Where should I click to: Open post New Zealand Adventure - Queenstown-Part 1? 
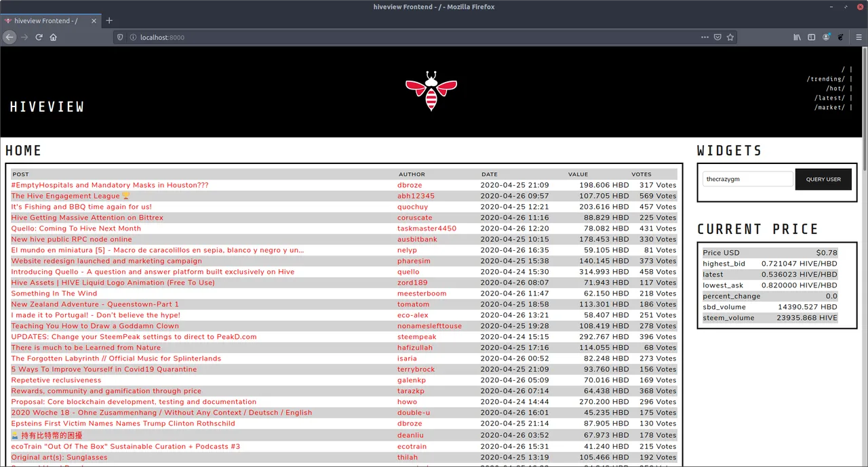pyautogui.click(x=95, y=304)
